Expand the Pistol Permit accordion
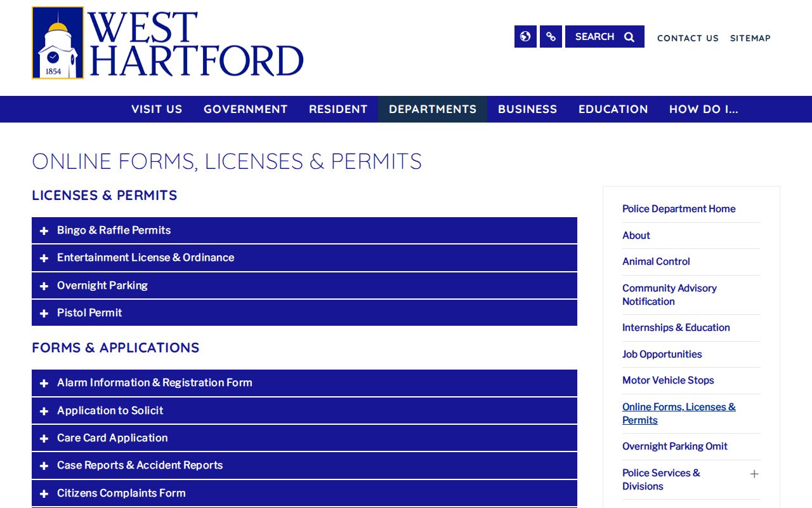 (304, 313)
